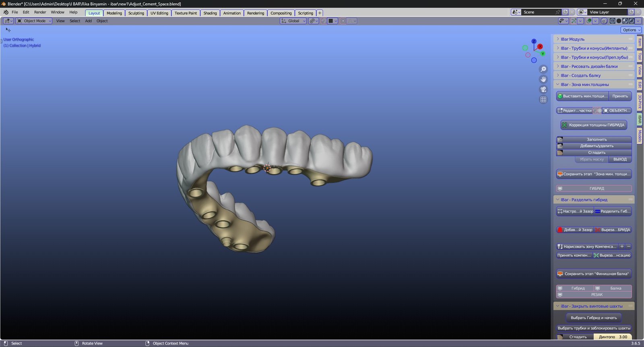Screen dimensions: 644x347
Task: Collapse IBar - Закрыть винтовые шахты panel
Action: pos(594,306)
